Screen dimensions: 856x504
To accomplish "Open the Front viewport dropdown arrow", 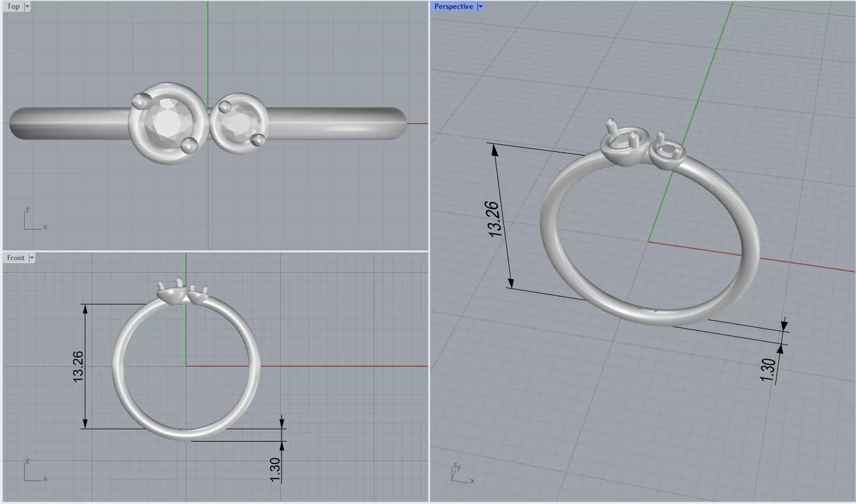I will [x=32, y=258].
